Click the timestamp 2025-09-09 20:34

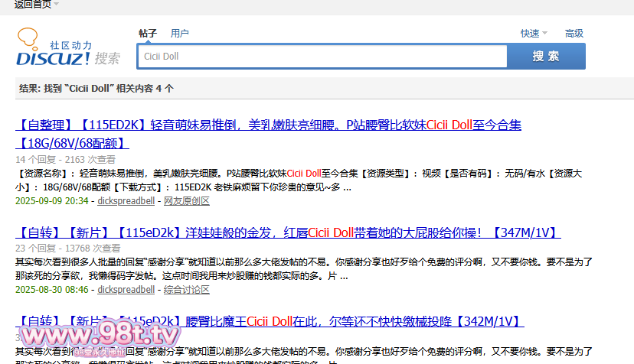click(x=52, y=201)
